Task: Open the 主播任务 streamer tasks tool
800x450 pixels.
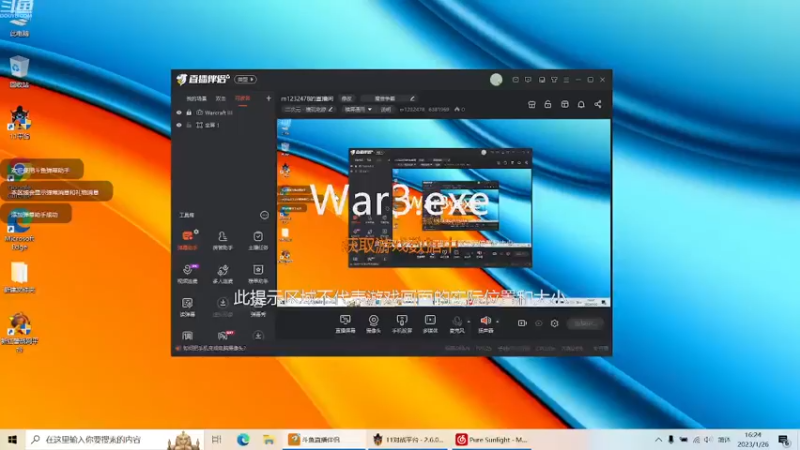Action: 258,240
